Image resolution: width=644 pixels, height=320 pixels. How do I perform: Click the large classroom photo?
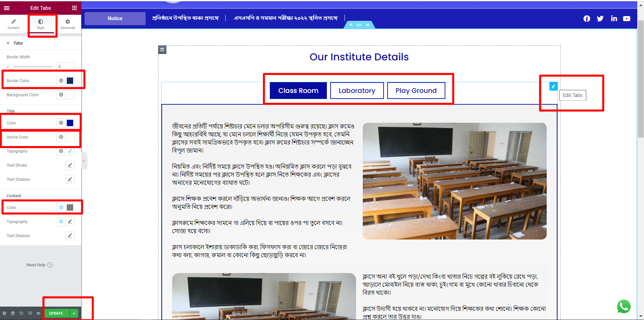click(454, 181)
